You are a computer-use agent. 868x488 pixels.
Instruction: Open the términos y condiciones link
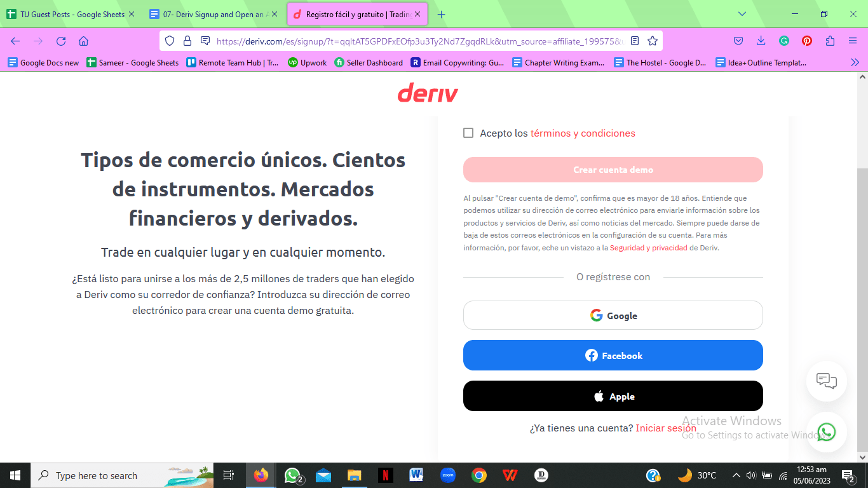pos(583,133)
